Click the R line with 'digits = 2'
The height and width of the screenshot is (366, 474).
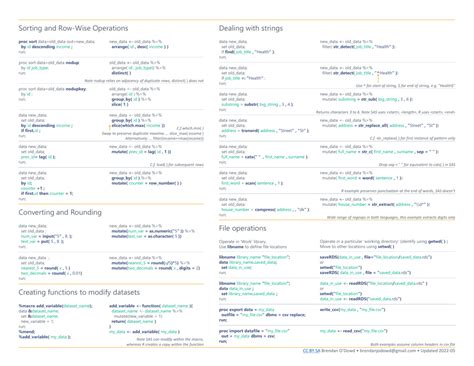(x=156, y=268)
